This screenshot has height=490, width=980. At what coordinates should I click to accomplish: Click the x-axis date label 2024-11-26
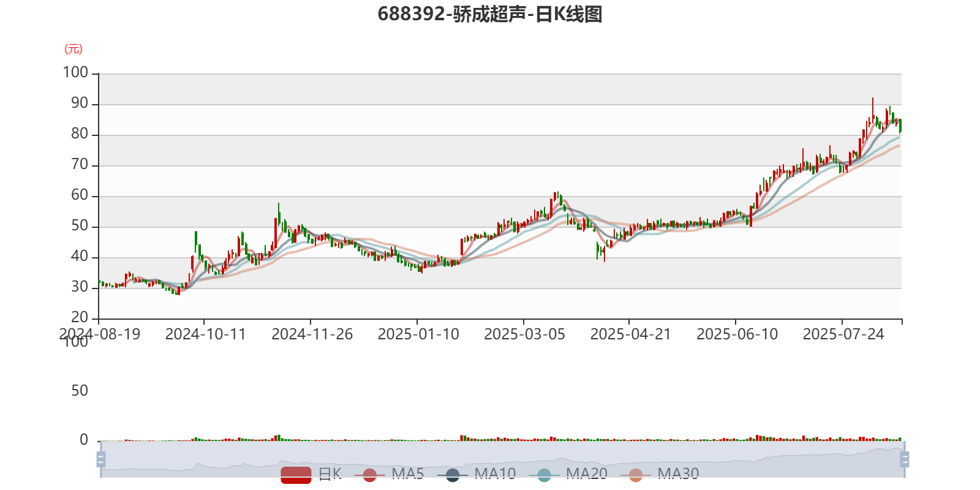point(312,334)
